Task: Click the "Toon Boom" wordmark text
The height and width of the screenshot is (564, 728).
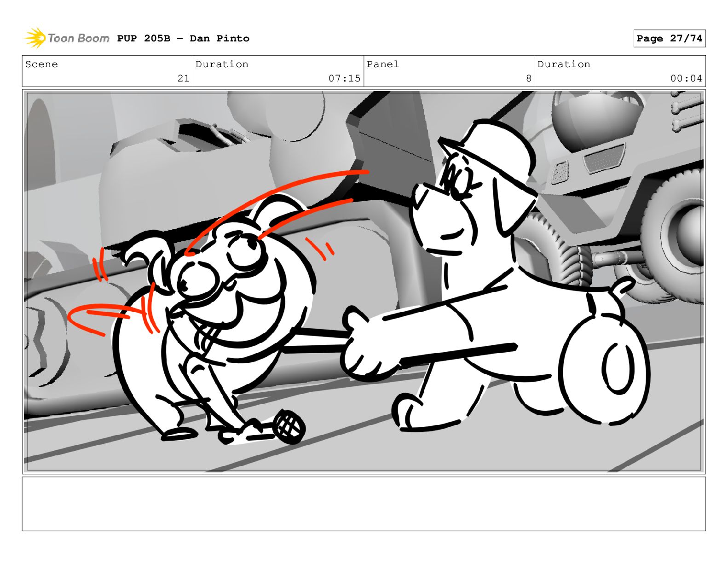Action: pyautogui.click(x=79, y=38)
